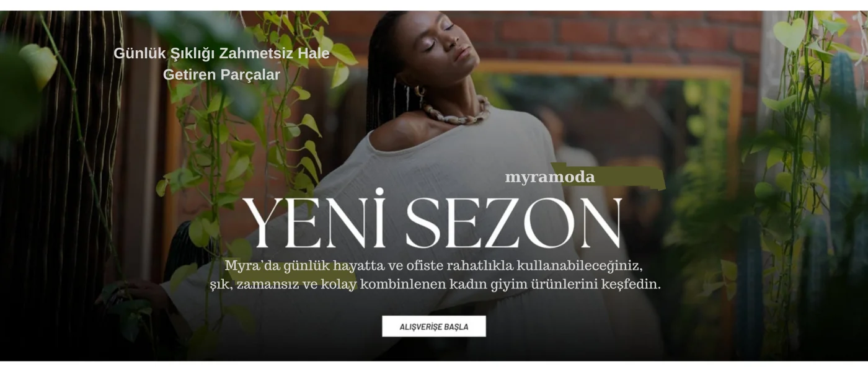Click the 'Günlük Şıklığı Zahmetsiz Hale' text line
868x372 pixels.
coord(221,53)
